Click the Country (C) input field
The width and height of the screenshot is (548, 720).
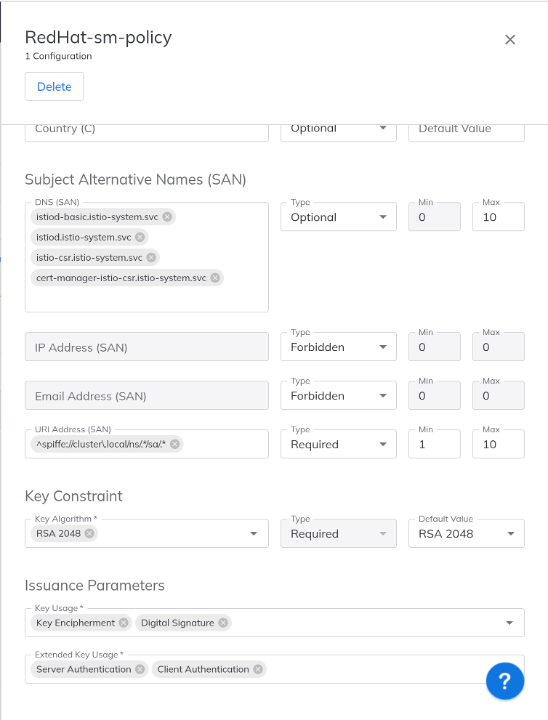(x=147, y=131)
